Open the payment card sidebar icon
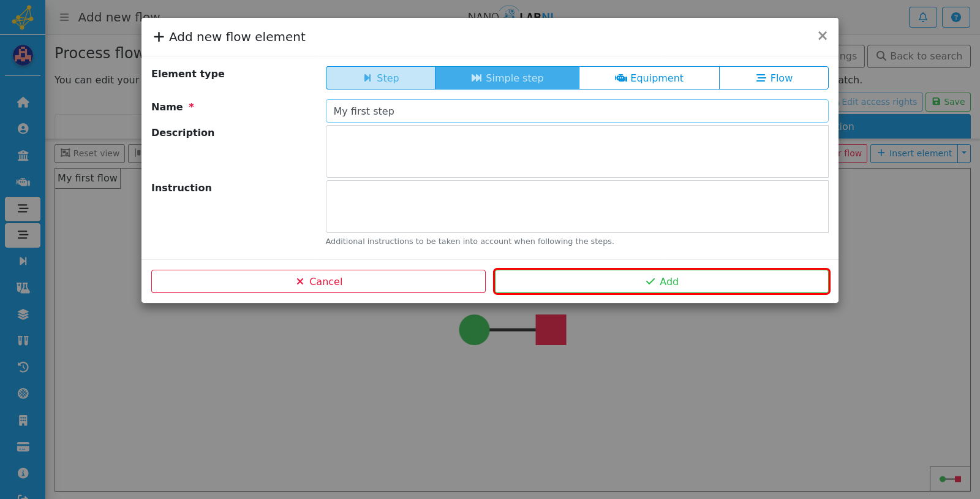980x499 pixels. pos(23,447)
